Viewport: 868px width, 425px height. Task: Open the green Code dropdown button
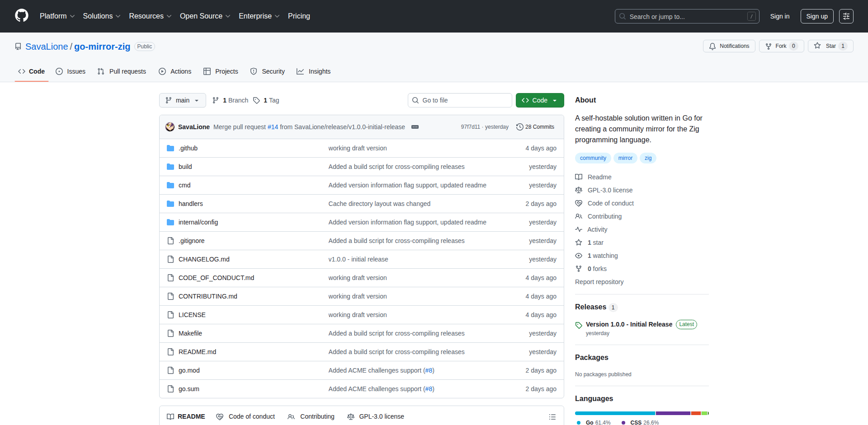point(540,100)
